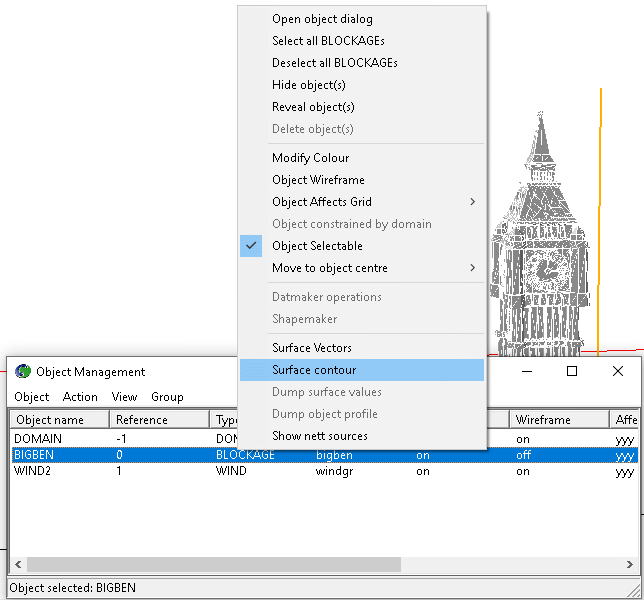Open the Group menu
This screenshot has width=644, height=600.
[167, 397]
